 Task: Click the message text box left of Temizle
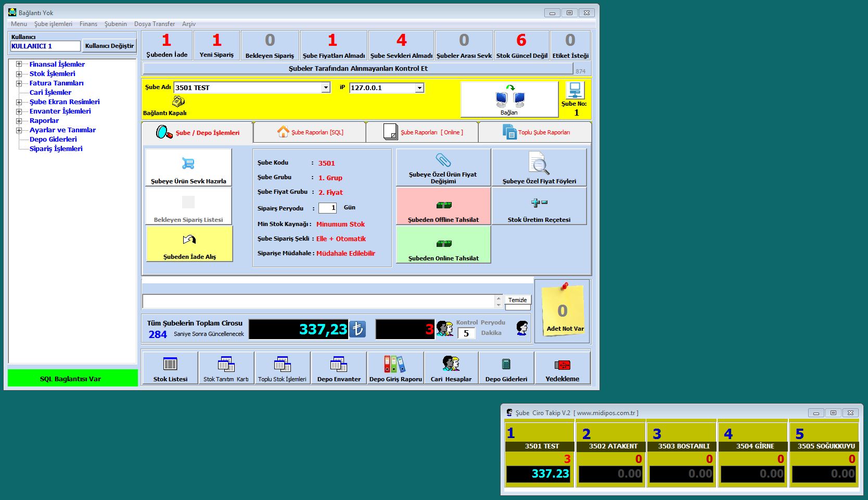[318, 301]
